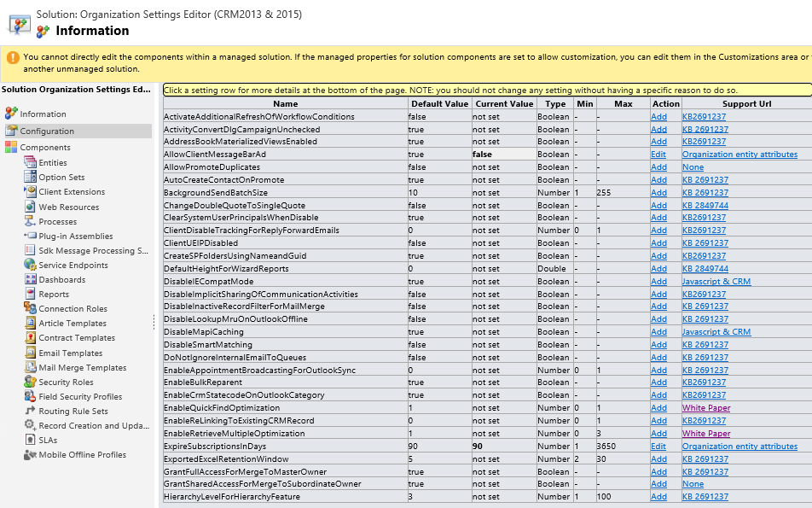Click Edit for ExpireSubscriptionsInDays

point(658,446)
